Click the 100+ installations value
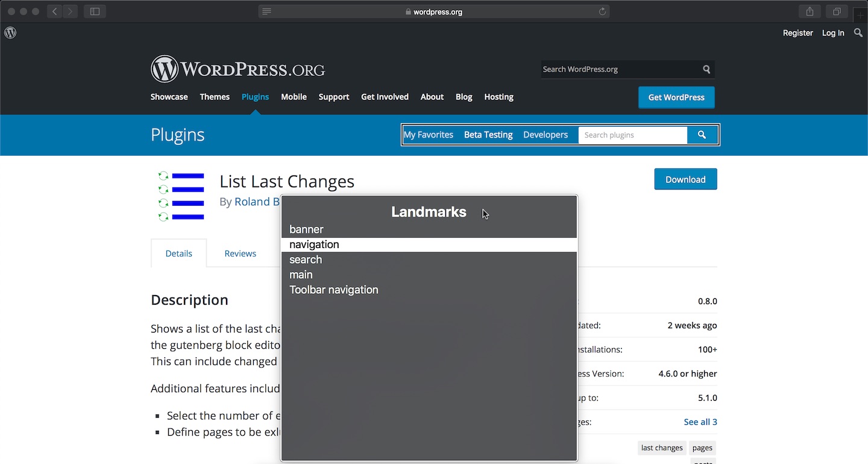This screenshot has width=868, height=464. point(708,349)
